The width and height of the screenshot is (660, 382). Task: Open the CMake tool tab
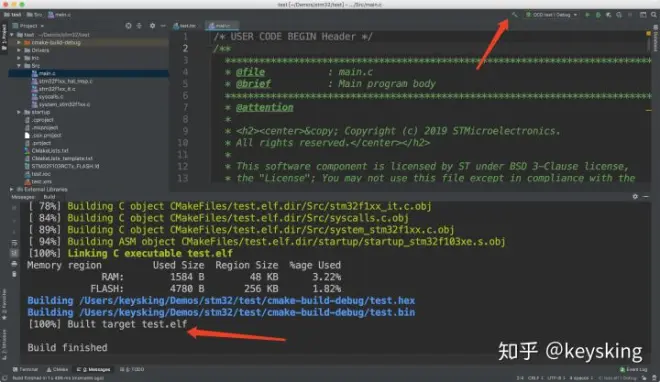[57, 369]
